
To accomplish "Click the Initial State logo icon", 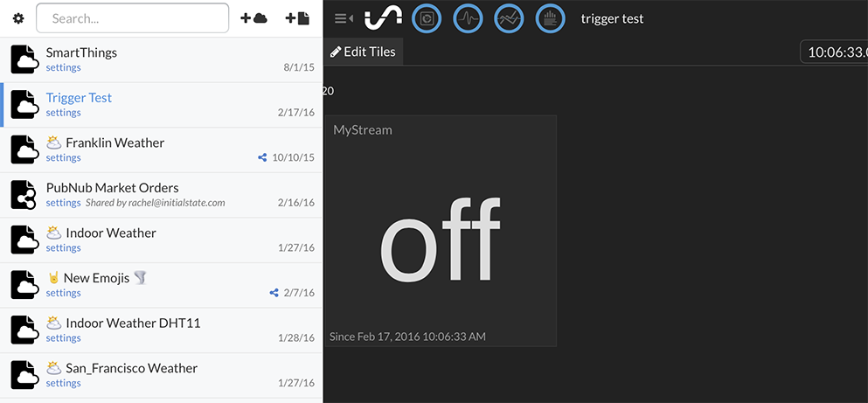I will [383, 18].
